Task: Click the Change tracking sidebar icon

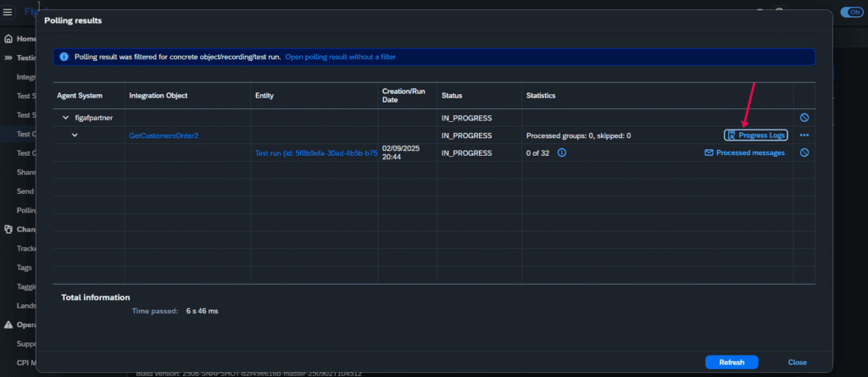Action: click(8, 230)
